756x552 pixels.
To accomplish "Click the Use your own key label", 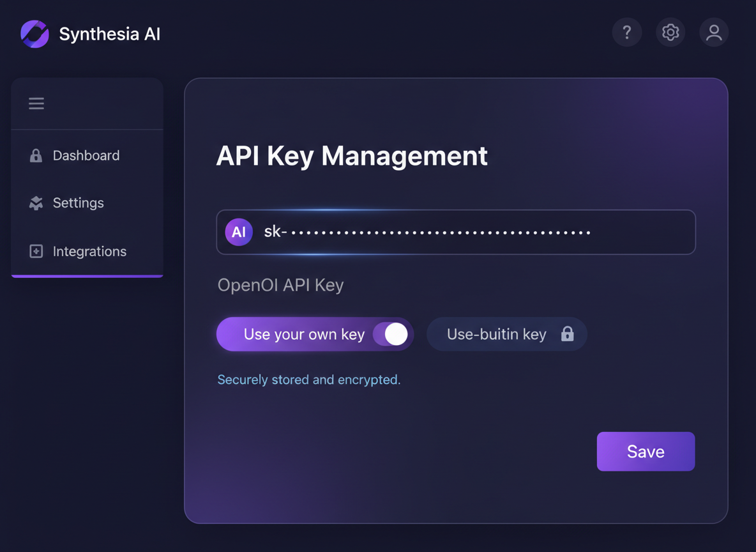I will (304, 334).
